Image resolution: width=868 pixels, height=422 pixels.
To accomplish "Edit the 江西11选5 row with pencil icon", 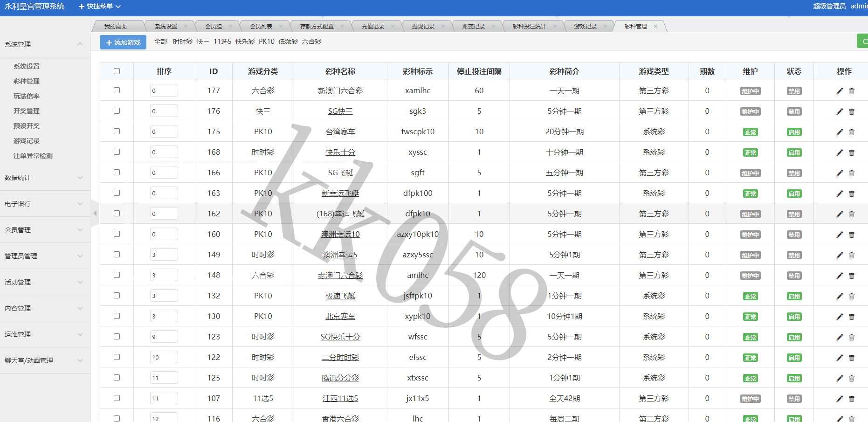I will point(840,399).
